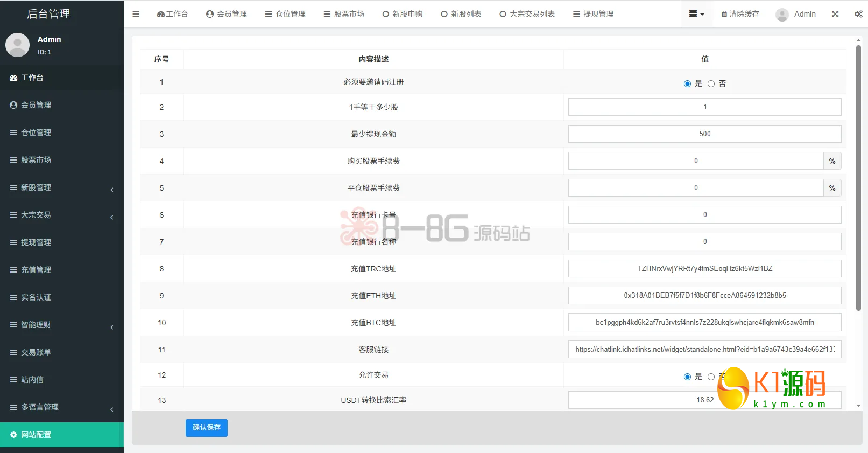Screen dimensions: 868x453
Task: Click the 平仓股票手续费 input field
Action: click(x=696, y=187)
